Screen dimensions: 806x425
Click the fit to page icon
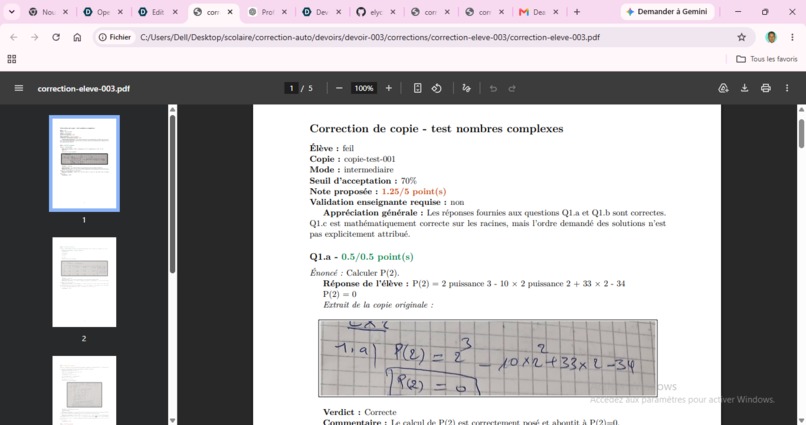[x=417, y=88]
